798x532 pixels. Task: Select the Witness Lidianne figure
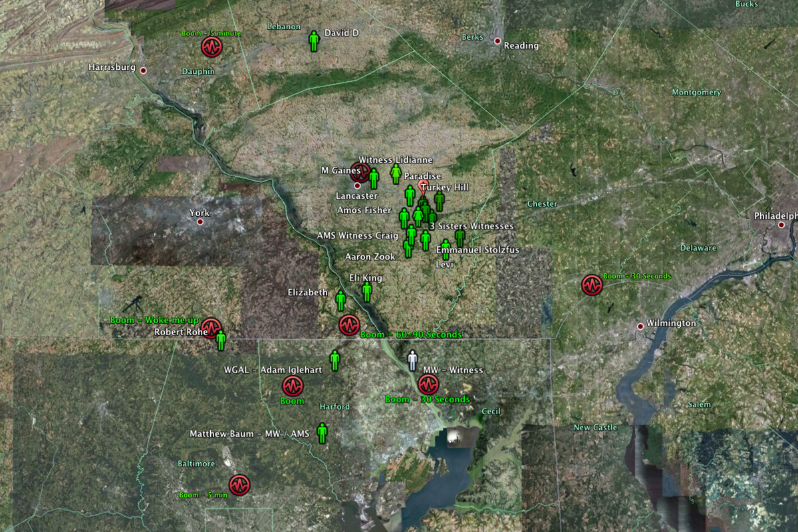(396, 174)
